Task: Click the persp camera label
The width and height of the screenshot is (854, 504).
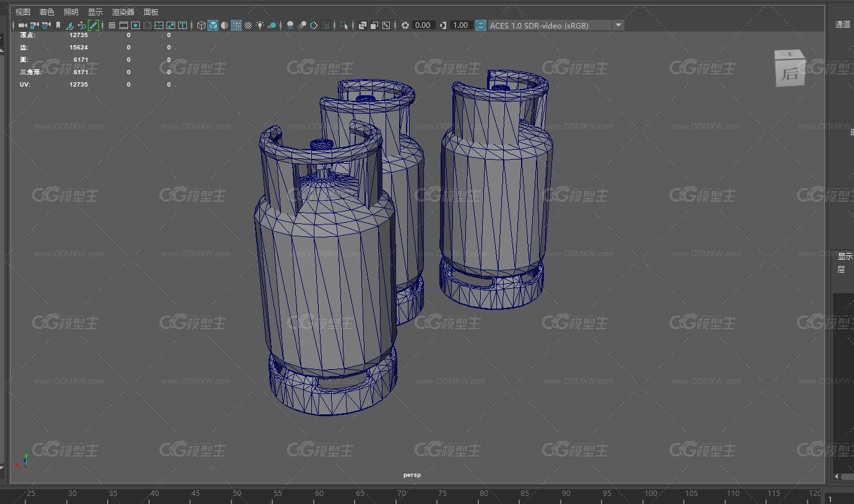Action: [x=412, y=475]
